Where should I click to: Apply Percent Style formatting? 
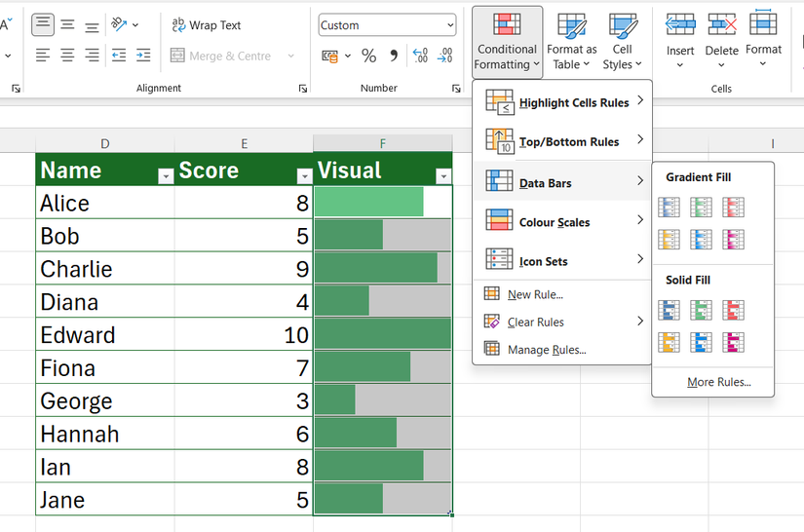[x=368, y=56]
